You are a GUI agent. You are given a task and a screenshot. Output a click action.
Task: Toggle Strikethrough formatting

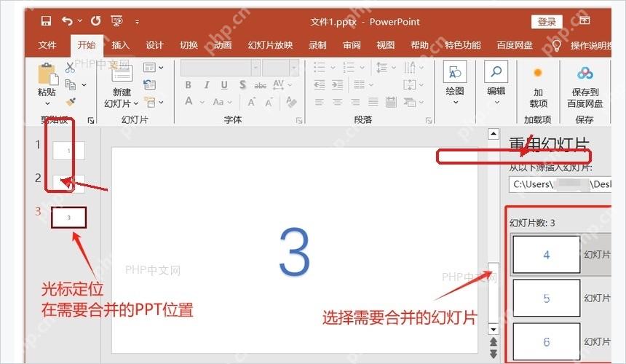coord(261,85)
